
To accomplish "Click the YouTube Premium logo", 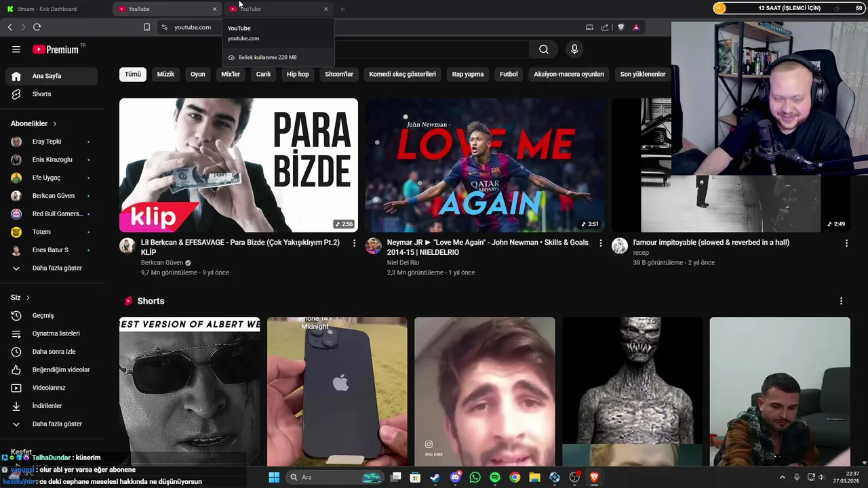I will (56, 49).
